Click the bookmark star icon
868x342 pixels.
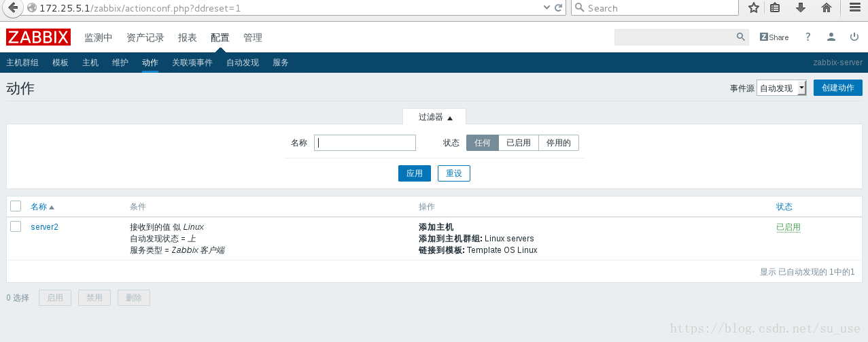pyautogui.click(x=753, y=8)
